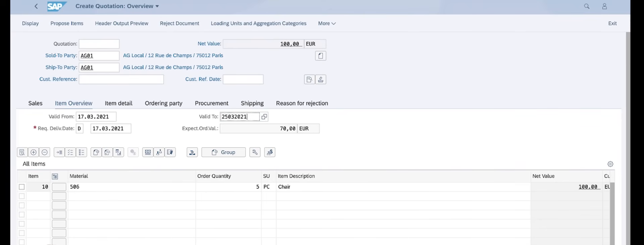This screenshot has height=245, width=644.
Task: Click the Valid From date field
Action: (96, 117)
